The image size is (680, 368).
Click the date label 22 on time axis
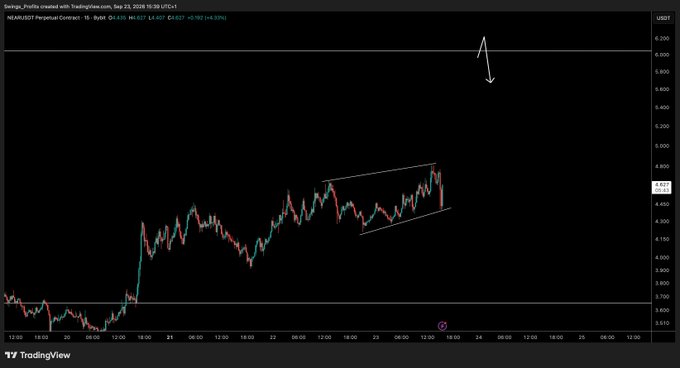(x=273, y=337)
